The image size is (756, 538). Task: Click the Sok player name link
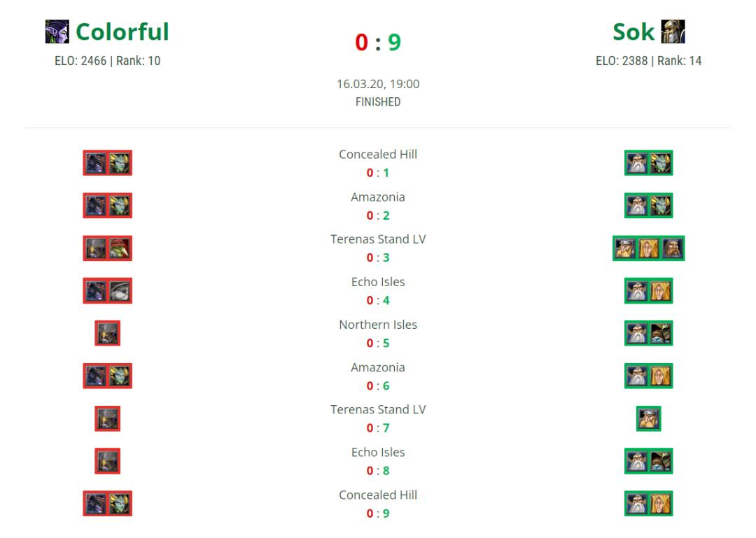click(x=633, y=31)
